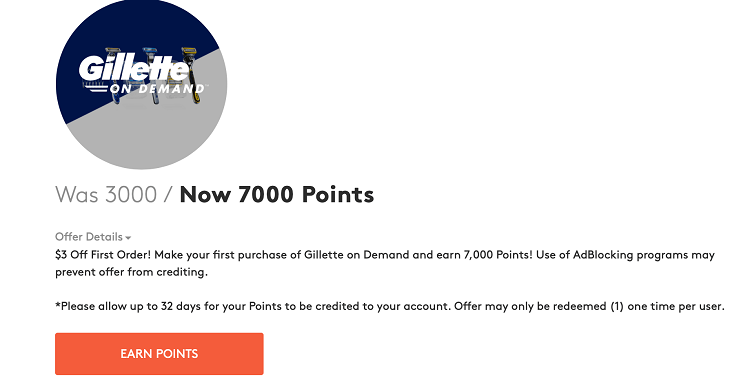The height and width of the screenshot is (389, 750).
Task: Click the $3 Off First Order text
Action: click(103, 255)
